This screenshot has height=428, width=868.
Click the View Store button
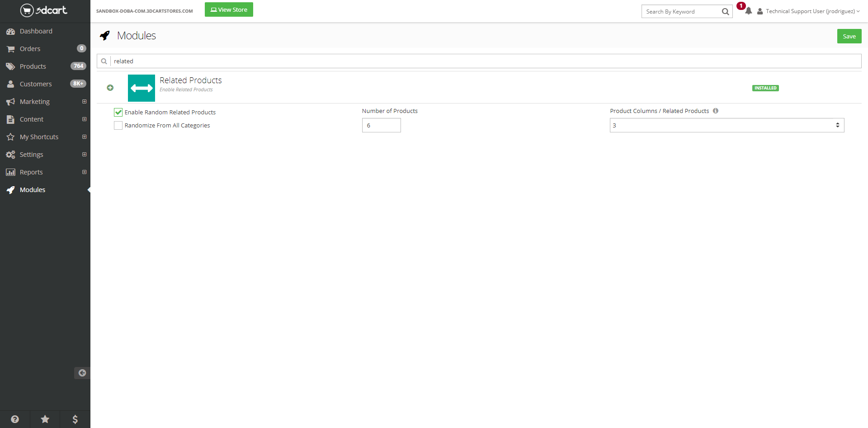tap(229, 9)
